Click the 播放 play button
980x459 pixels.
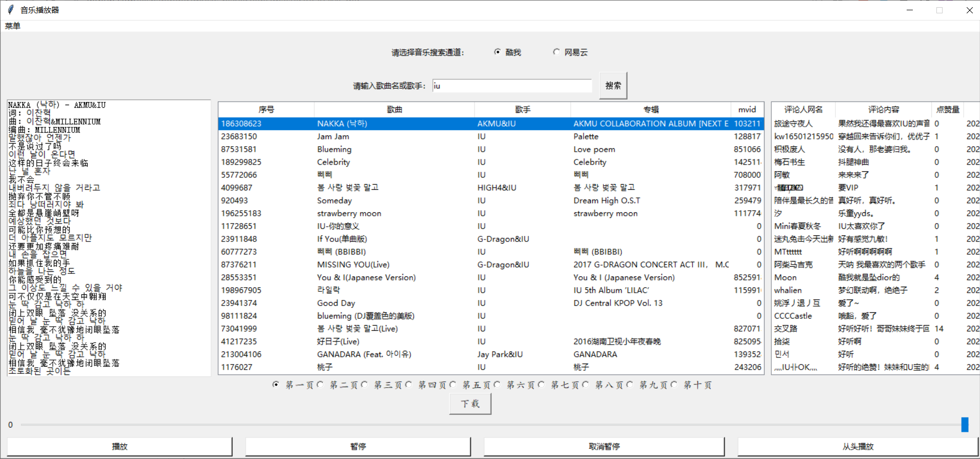pyautogui.click(x=119, y=446)
